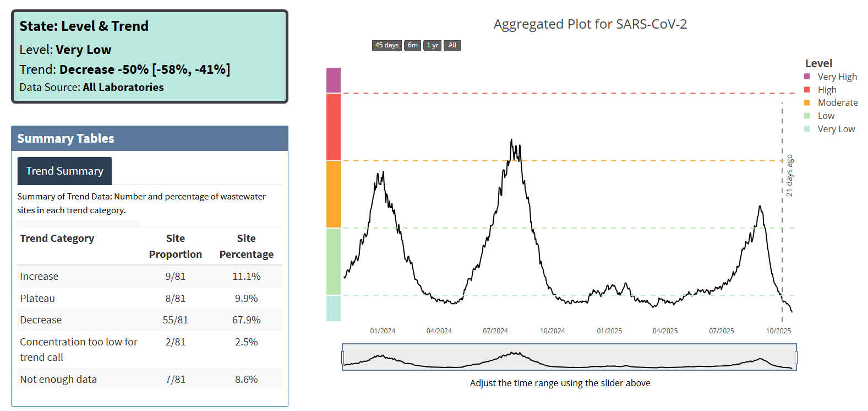Click the right handle of the range slider
868x411 pixels.
pos(796,358)
